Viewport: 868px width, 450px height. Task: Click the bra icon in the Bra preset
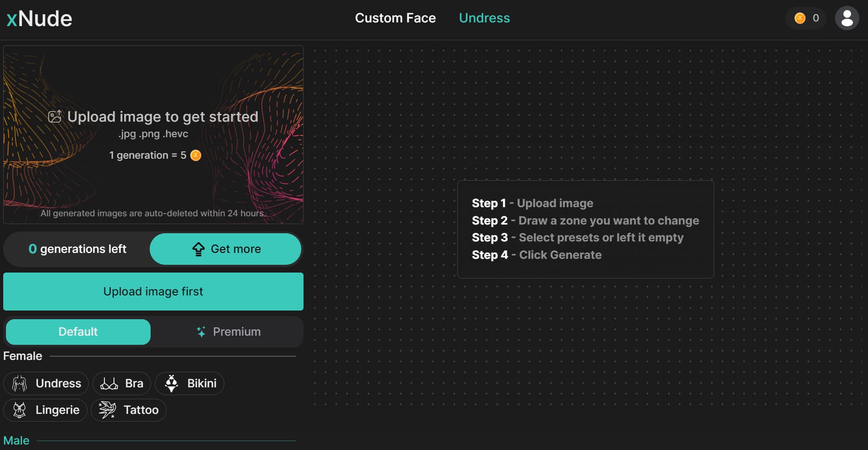click(109, 384)
